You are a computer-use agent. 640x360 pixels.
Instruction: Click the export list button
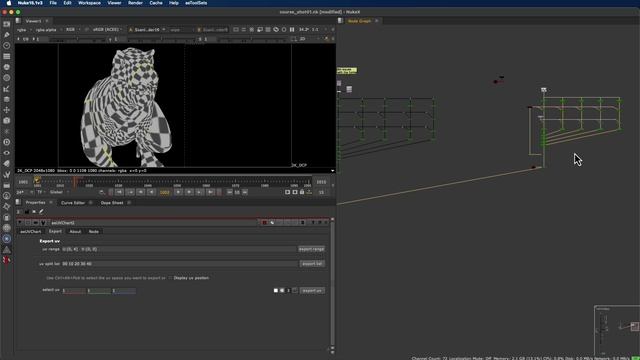click(312, 264)
